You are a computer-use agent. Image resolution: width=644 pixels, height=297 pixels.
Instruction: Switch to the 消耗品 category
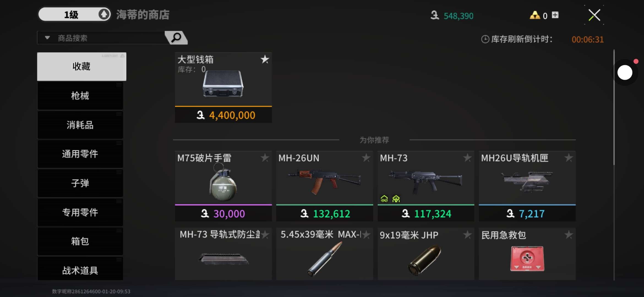click(x=80, y=125)
